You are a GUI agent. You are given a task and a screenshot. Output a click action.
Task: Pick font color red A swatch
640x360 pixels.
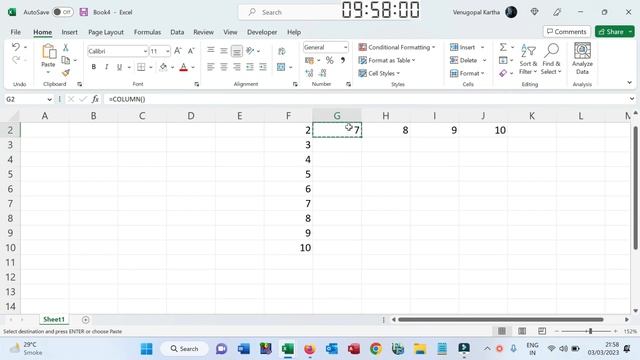click(x=184, y=67)
